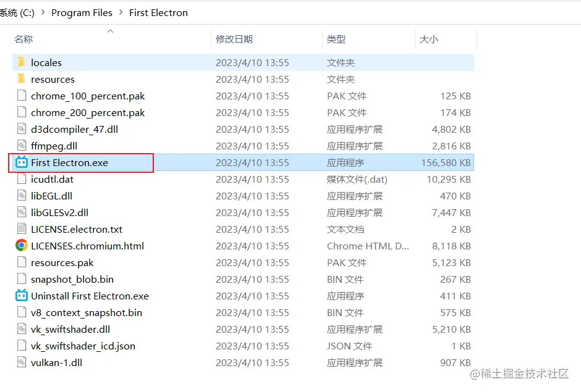
Task: Sort by the 大小 column header
Action: pyautogui.click(x=429, y=39)
